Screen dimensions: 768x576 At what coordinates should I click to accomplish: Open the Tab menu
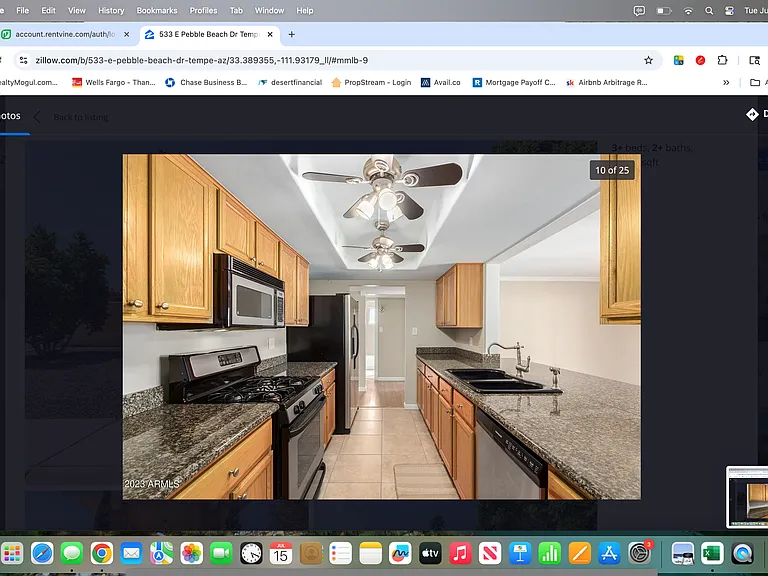pyautogui.click(x=236, y=10)
